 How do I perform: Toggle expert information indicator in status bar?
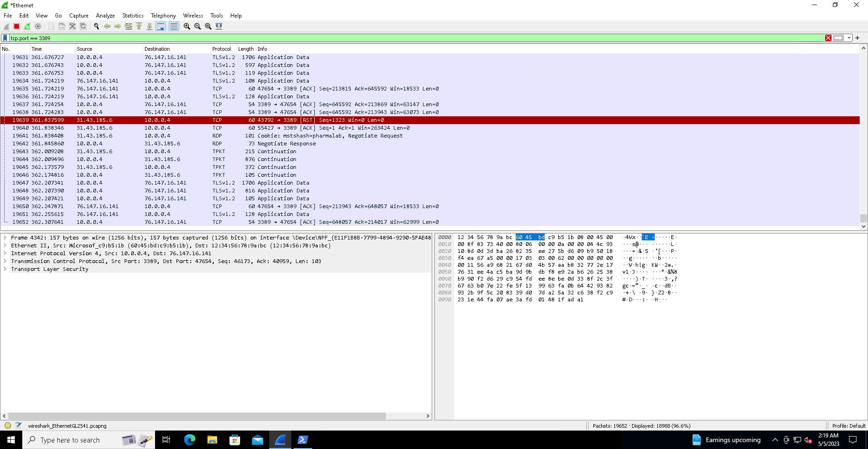[7, 425]
